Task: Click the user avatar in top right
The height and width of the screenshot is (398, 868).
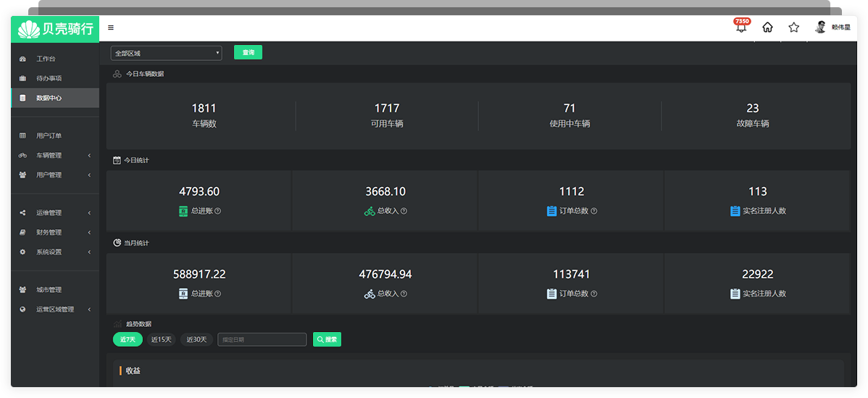Action: coord(821,28)
